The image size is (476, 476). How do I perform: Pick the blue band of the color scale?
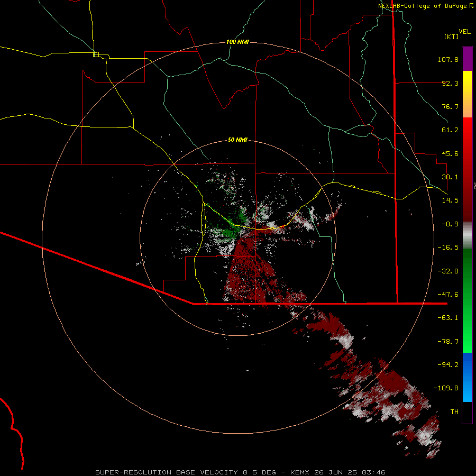(467, 377)
